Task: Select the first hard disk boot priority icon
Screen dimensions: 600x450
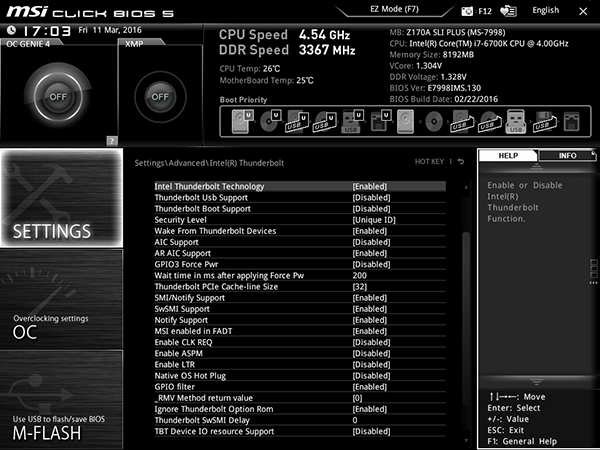Action: point(243,121)
